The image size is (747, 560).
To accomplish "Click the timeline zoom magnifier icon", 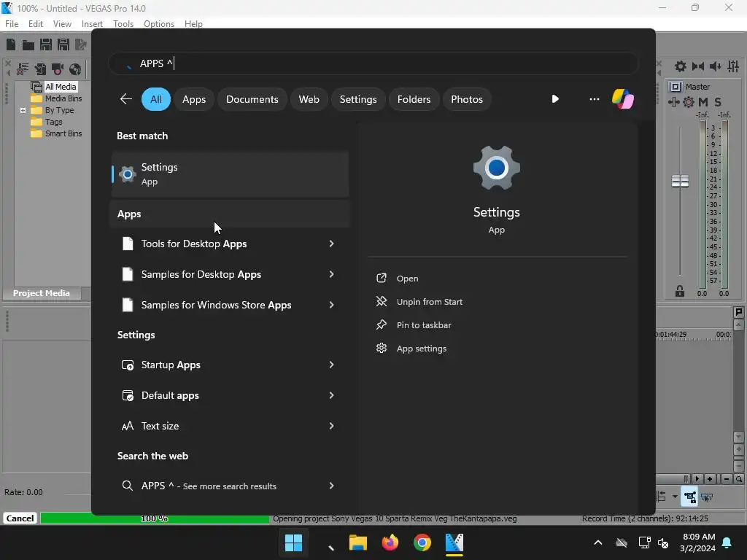I will pos(738,479).
